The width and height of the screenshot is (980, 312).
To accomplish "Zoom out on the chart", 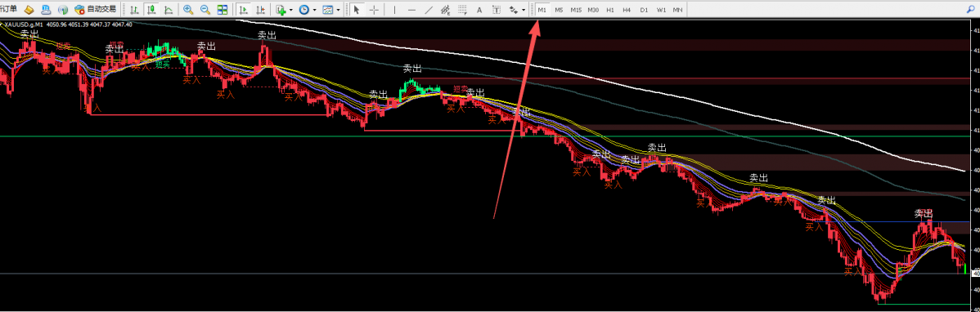I will [205, 9].
